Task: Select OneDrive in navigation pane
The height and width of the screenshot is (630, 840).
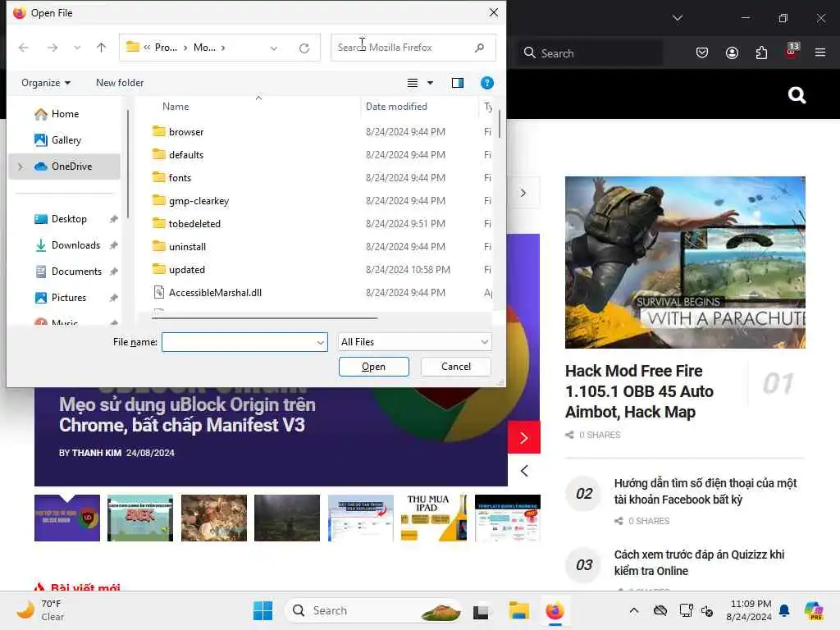Action: [x=65, y=167]
